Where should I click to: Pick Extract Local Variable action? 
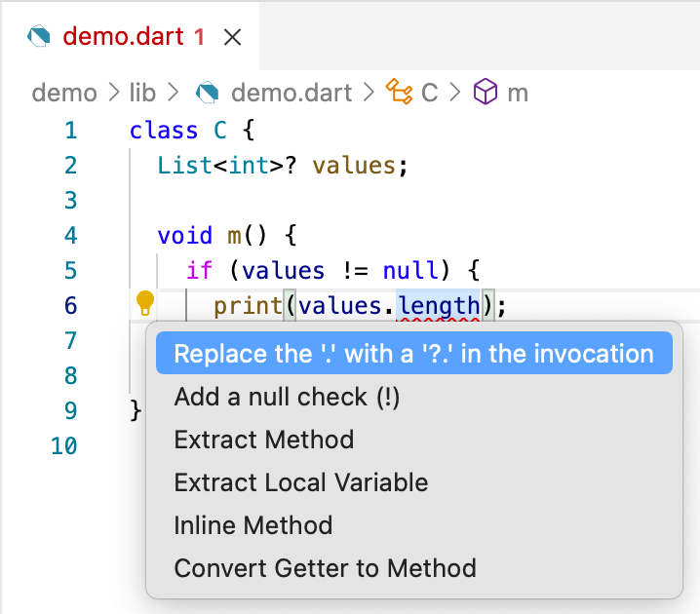click(300, 482)
